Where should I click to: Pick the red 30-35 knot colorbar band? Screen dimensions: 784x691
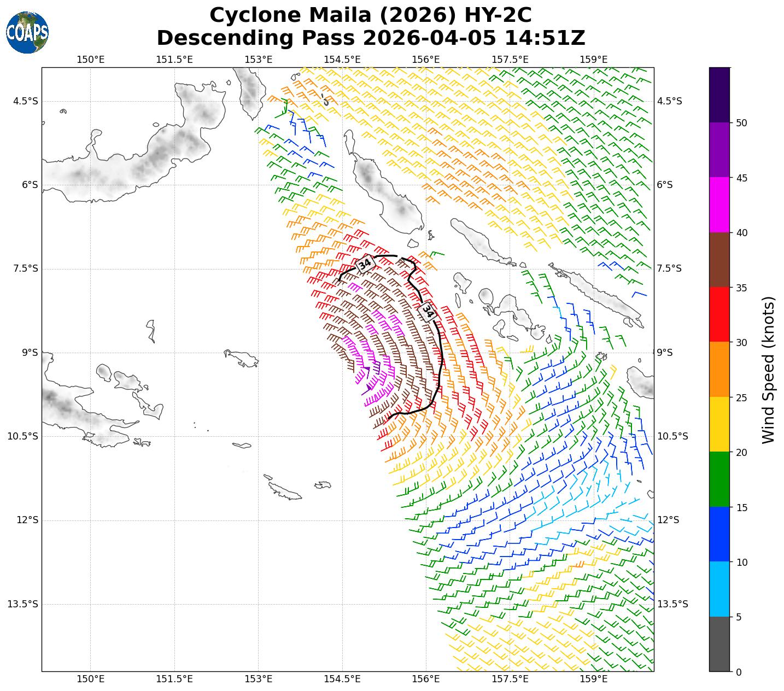click(719, 314)
